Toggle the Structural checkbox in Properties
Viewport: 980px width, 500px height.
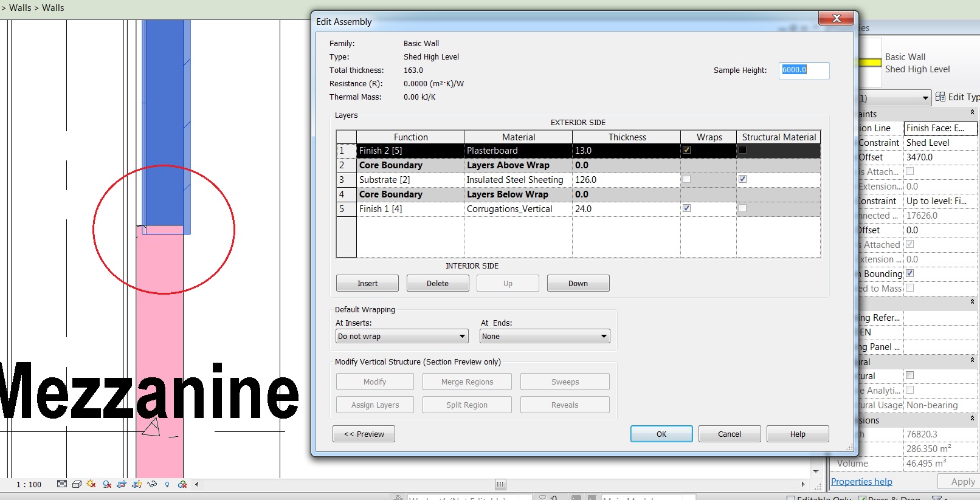pyautogui.click(x=910, y=375)
